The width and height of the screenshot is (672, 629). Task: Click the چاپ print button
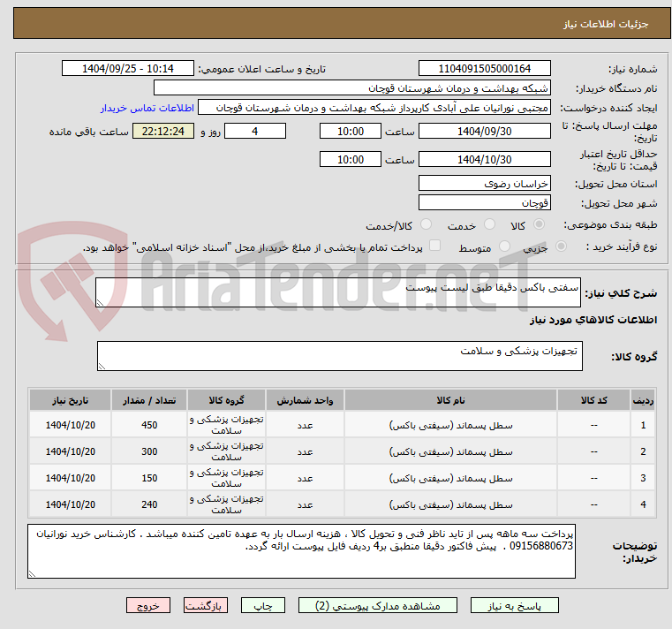pos(263,605)
